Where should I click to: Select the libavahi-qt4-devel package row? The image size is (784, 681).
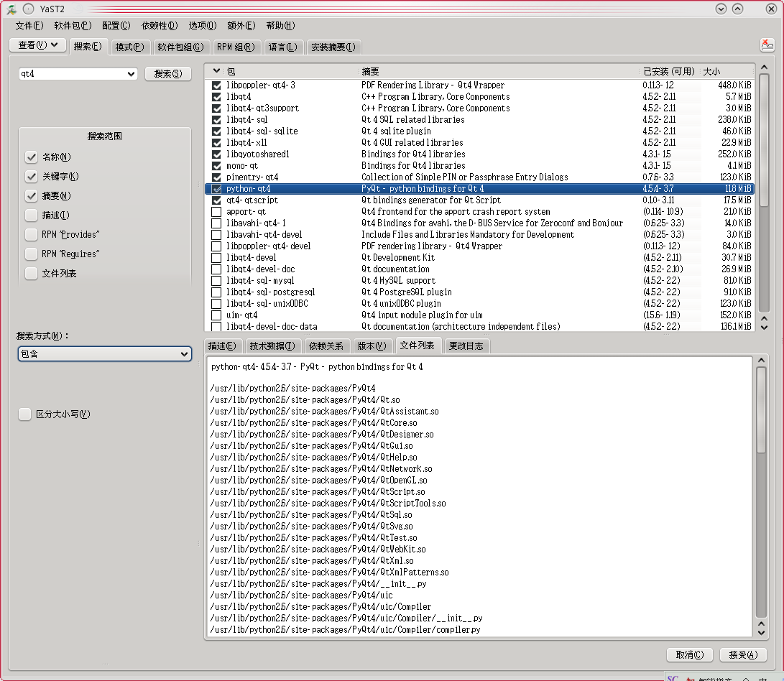coord(479,235)
